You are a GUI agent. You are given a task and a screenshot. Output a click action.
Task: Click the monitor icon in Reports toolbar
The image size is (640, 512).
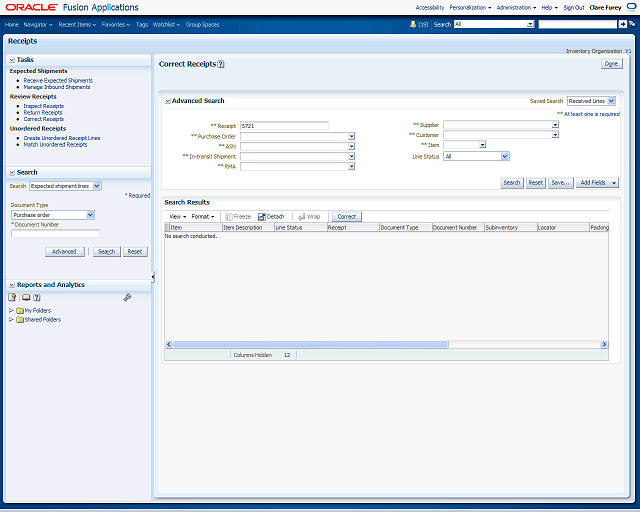[25, 297]
